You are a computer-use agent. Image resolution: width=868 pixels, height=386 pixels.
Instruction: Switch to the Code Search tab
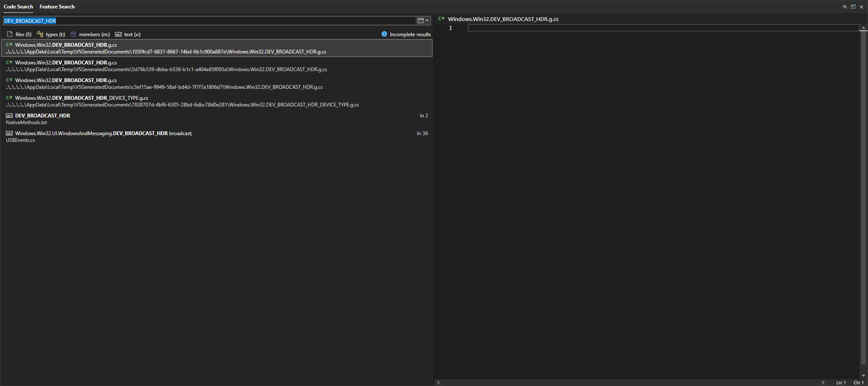coord(18,7)
